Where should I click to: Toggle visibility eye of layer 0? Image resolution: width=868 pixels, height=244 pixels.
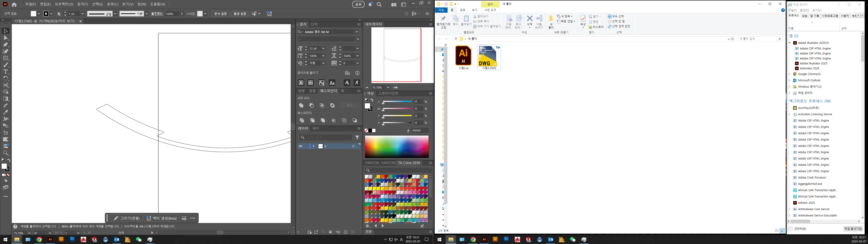coord(301,146)
